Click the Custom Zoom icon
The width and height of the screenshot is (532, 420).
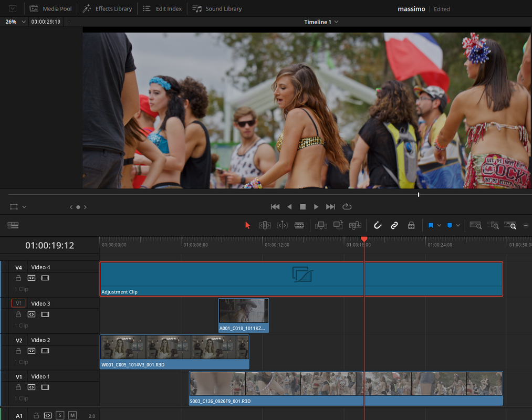click(510, 225)
